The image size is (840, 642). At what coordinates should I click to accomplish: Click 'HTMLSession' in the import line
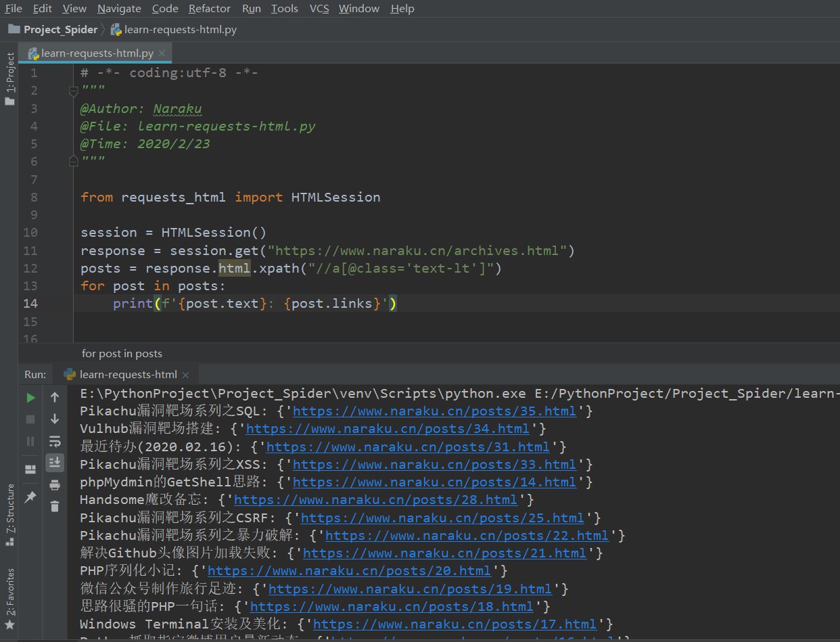[x=335, y=198]
